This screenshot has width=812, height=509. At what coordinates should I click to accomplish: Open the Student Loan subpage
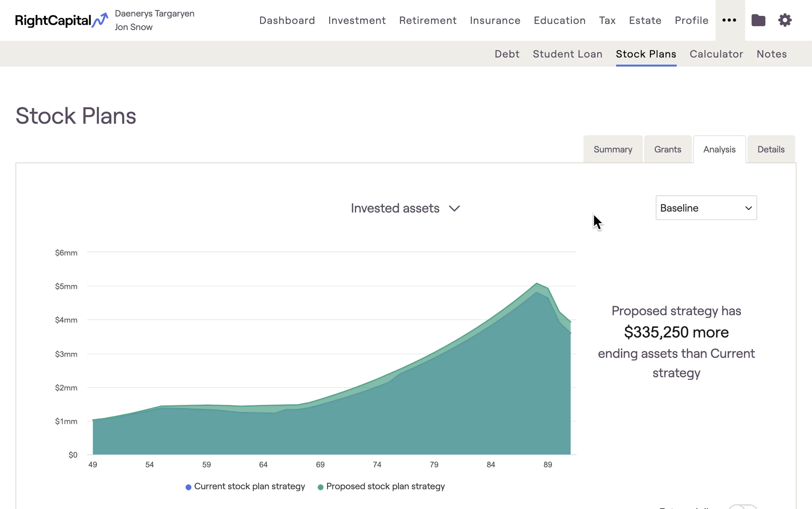click(x=567, y=54)
